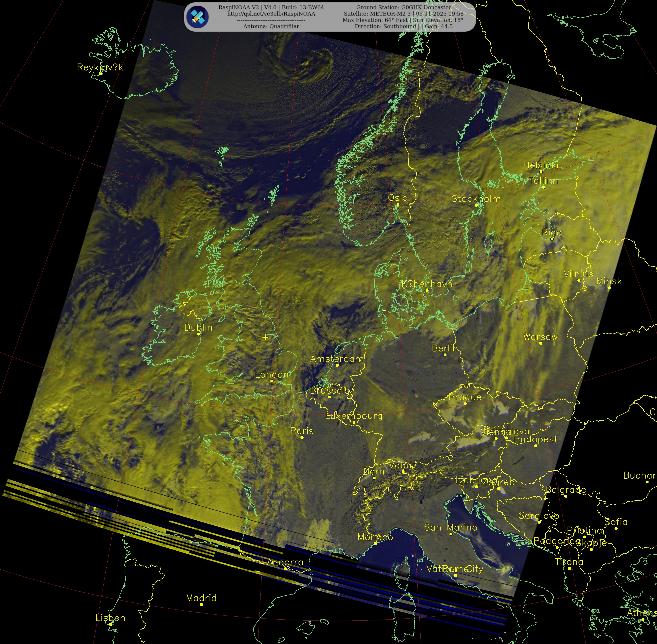
Task: Click the Paris city dot marker
Action: tap(302, 437)
